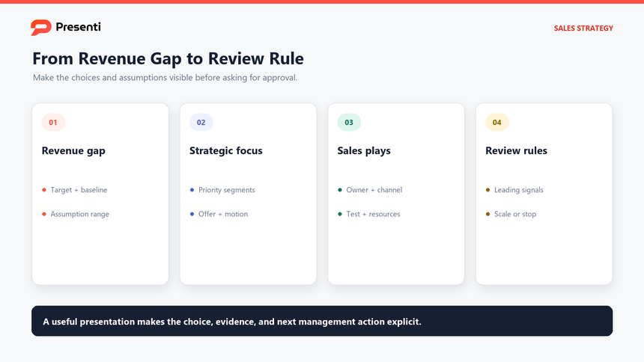Click the SALES STRATEGY label
This screenshot has width=644, height=362.
[x=583, y=28]
